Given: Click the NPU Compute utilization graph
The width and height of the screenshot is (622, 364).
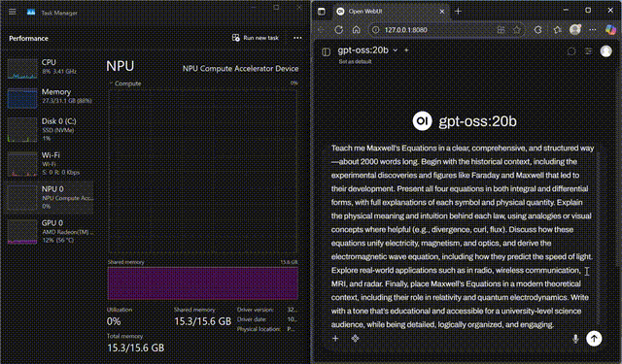Looking at the screenshot, I should click(x=203, y=171).
